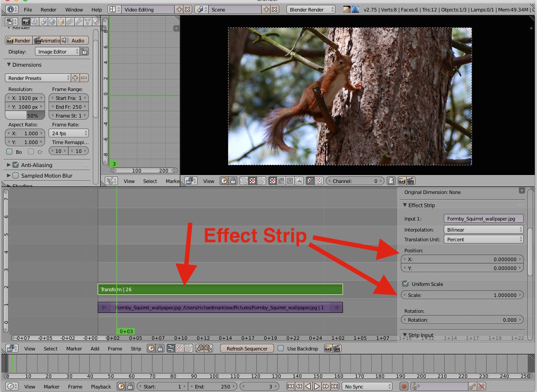Screen dimensions: 537x392
Task: Click the record auto-keyframe button in timeline
Action: coord(404,386)
